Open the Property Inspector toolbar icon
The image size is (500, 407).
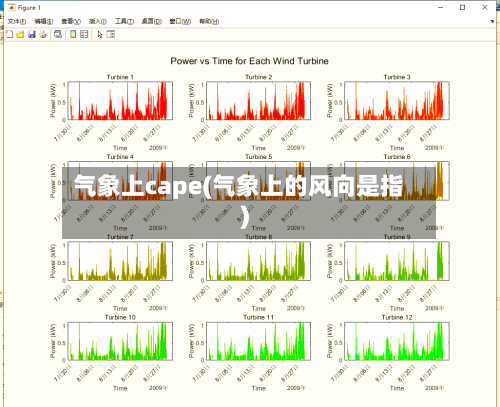point(111,34)
